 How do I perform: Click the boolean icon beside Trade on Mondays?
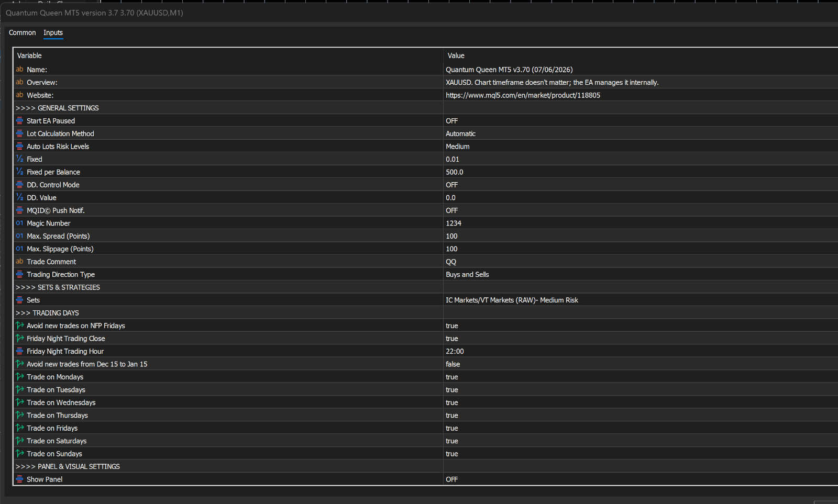pos(19,377)
